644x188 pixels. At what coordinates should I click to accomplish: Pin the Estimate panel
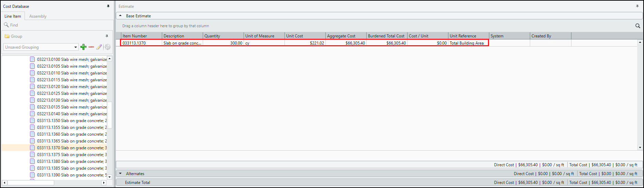[x=637, y=6]
